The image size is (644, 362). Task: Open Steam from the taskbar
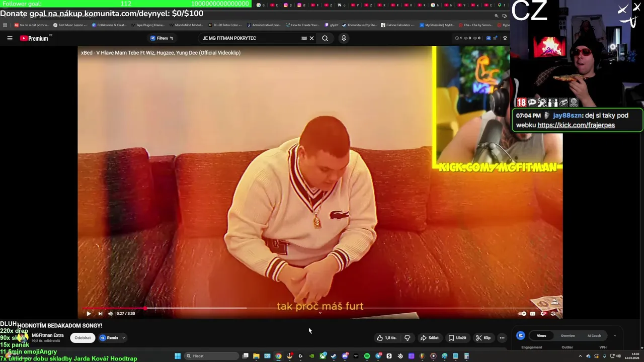click(334, 356)
